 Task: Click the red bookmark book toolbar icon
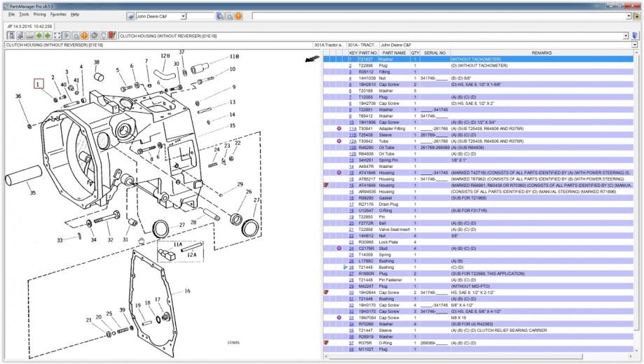click(111, 35)
